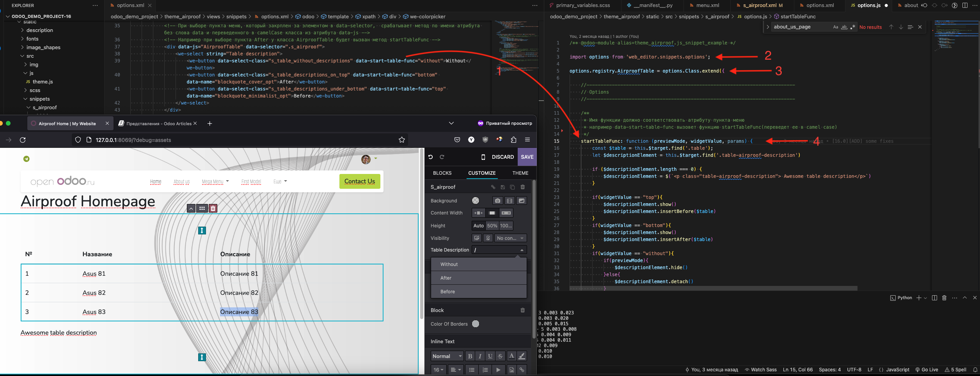The image size is (980, 376).
Task: Select 'Without' table description option
Action: click(479, 264)
